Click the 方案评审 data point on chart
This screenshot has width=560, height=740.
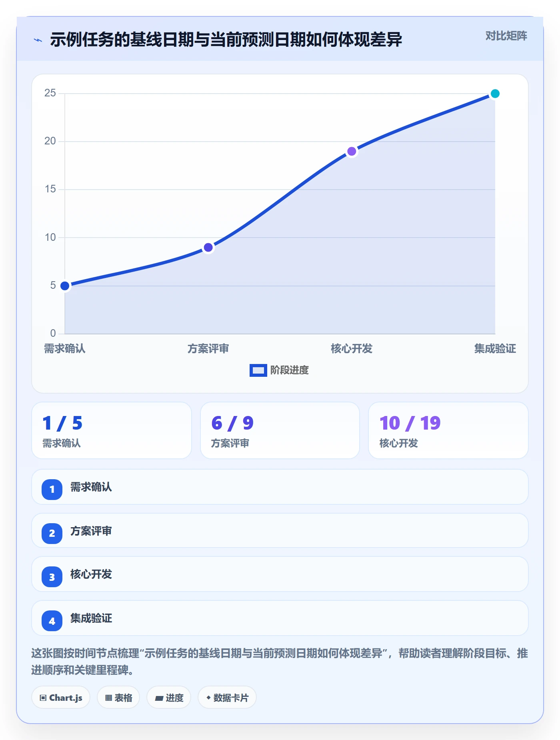[208, 248]
